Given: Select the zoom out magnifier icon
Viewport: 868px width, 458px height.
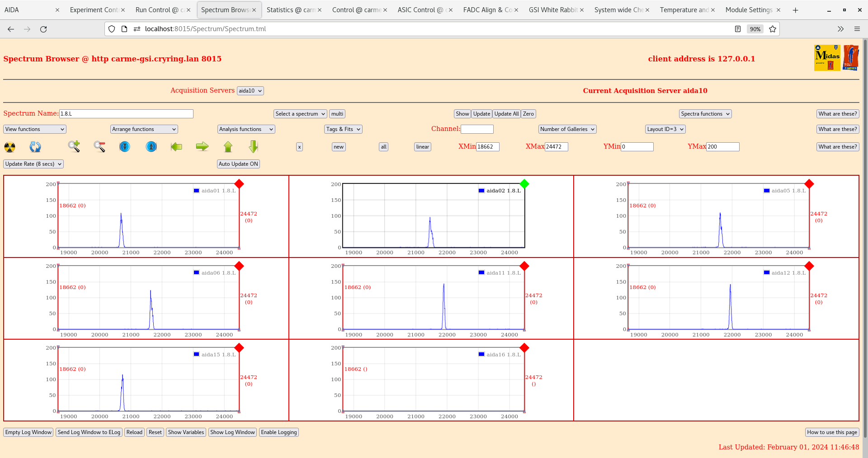Looking at the screenshot, I should click(99, 147).
